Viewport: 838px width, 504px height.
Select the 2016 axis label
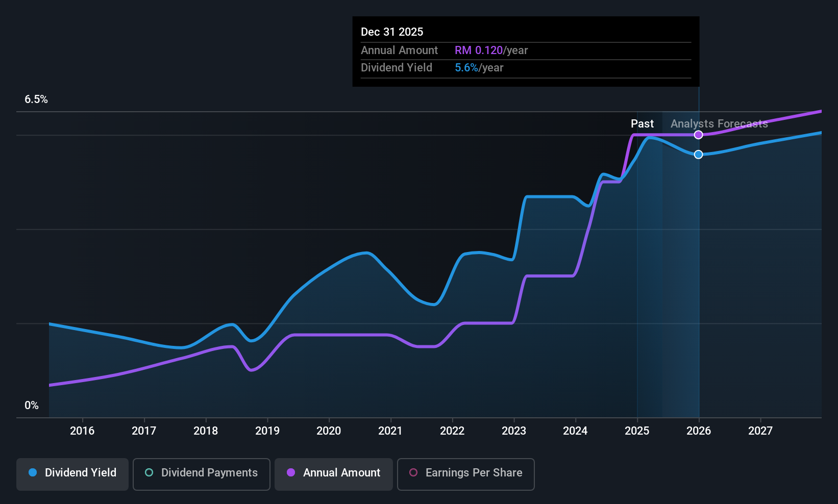click(x=82, y=431)
